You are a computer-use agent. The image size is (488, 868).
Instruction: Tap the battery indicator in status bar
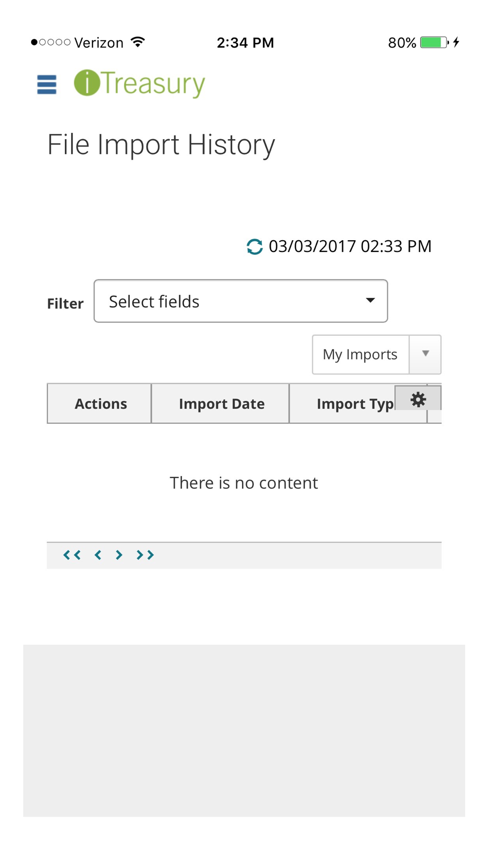434,42
